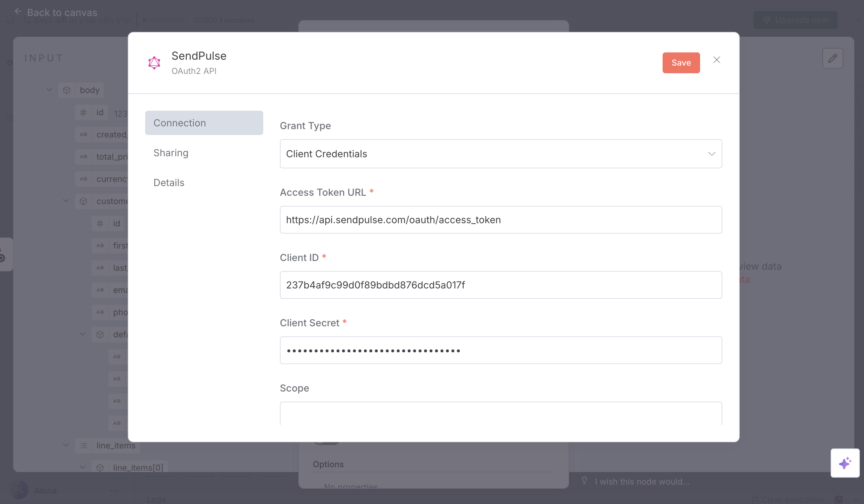Collapse the line_items[0] node
Viewport: 864px width, 504px height.
(x=83, y=468)
